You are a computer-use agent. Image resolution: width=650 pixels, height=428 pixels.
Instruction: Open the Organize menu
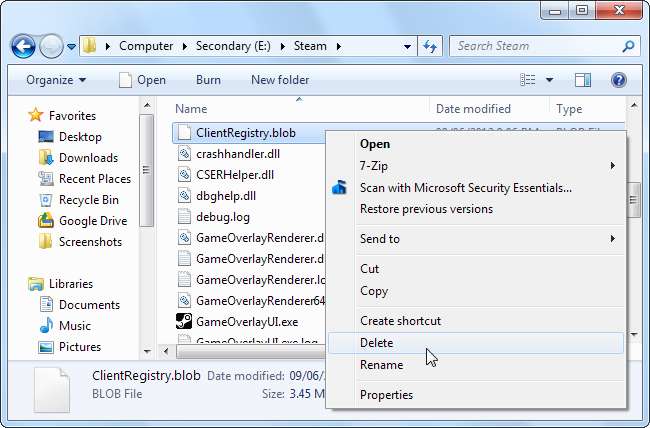pos(56,80)
